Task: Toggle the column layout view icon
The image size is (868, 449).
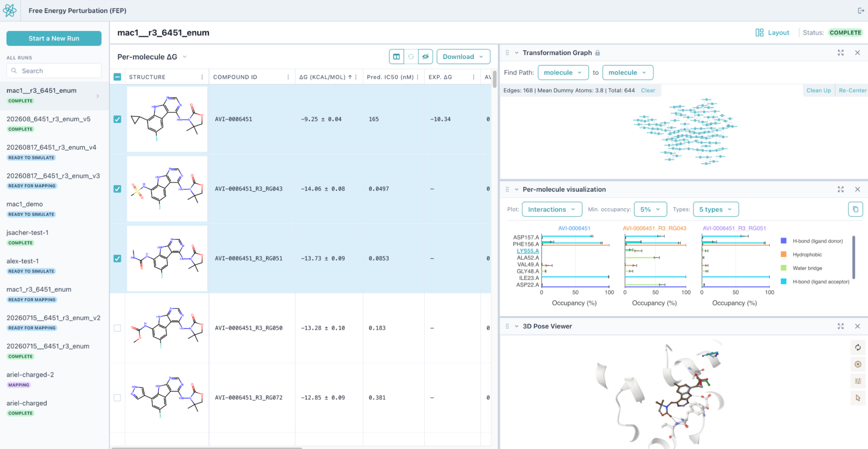Action: [x=396, y=57]
